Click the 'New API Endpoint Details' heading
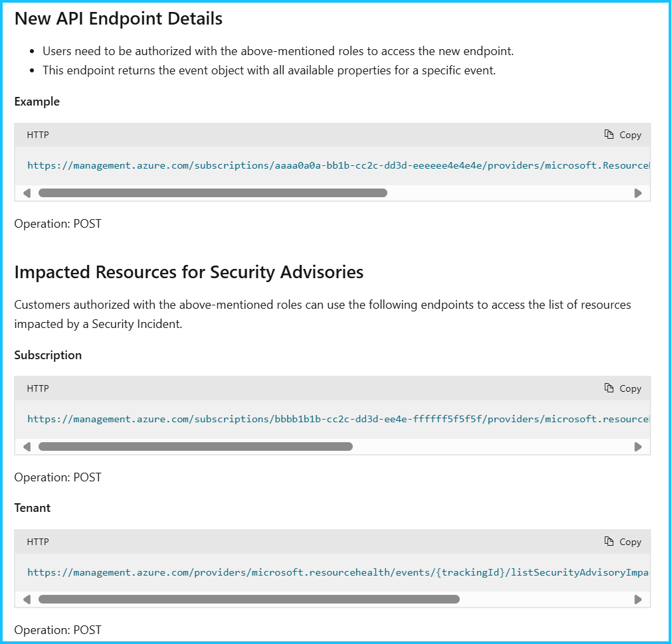Viewport: 671px width, 644px height. coord(118,19)
